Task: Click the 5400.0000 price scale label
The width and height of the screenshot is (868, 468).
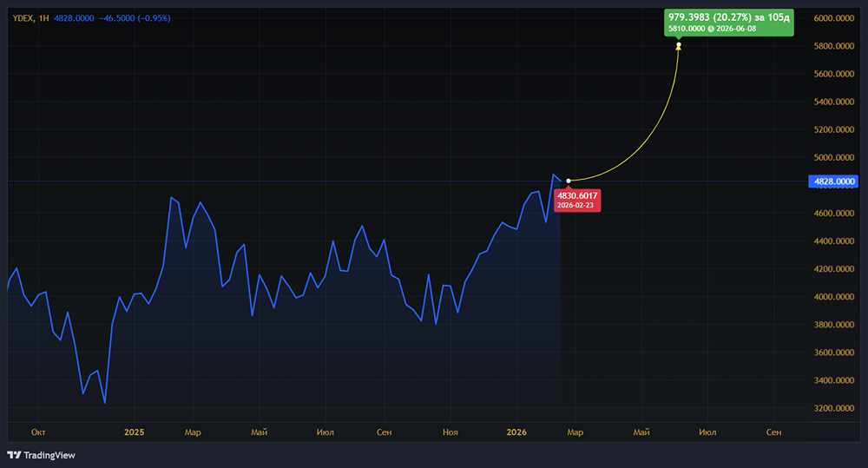Action: pos(834,102)
